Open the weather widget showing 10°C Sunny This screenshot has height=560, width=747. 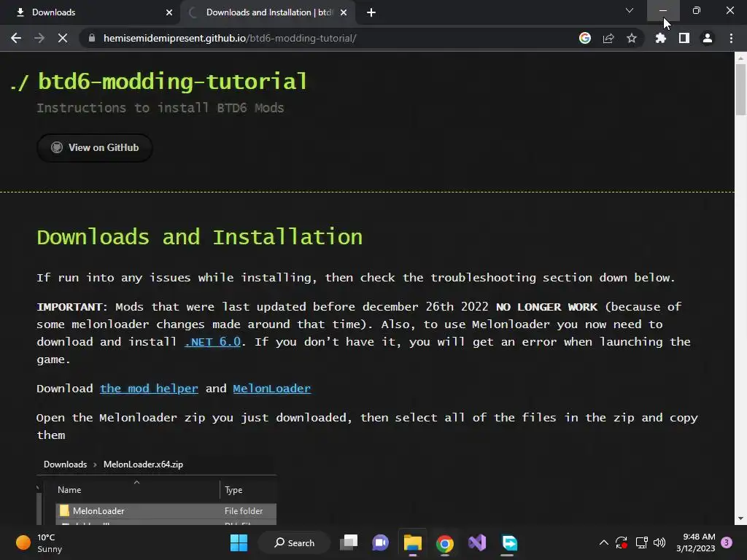39,542
